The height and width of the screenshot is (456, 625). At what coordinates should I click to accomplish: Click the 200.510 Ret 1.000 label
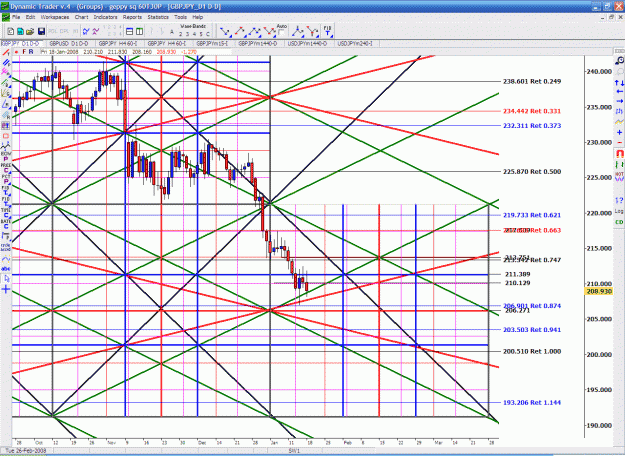coord(532,351)
